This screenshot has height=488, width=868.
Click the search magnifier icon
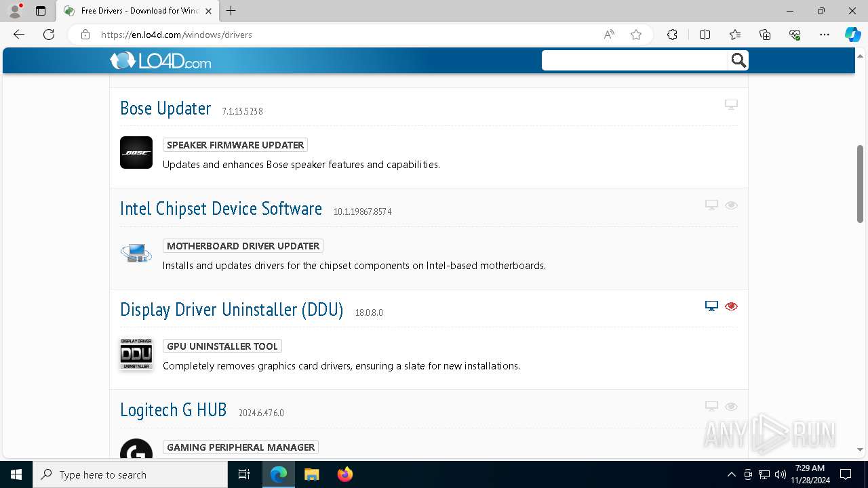(x=738, y=61)
